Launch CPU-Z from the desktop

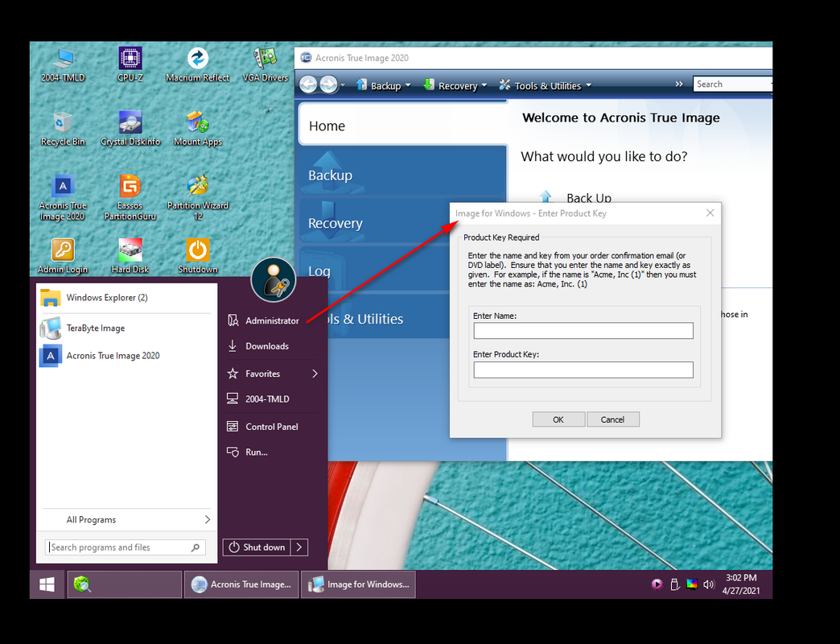130,65
